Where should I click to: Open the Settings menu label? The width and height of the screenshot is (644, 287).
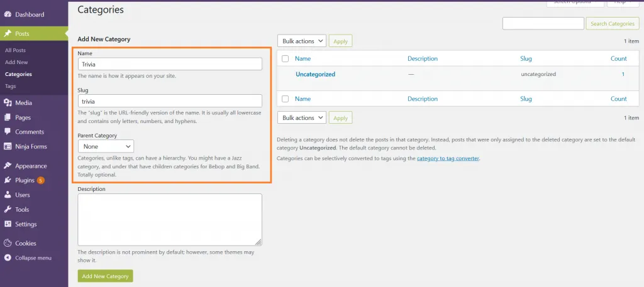tap(26, 224)
